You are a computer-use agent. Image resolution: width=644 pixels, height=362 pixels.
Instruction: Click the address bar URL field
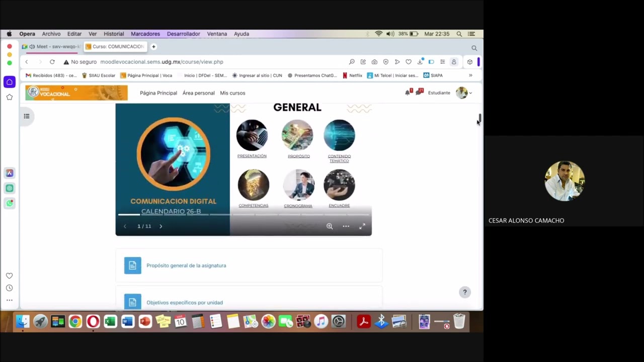click(161, 62)
